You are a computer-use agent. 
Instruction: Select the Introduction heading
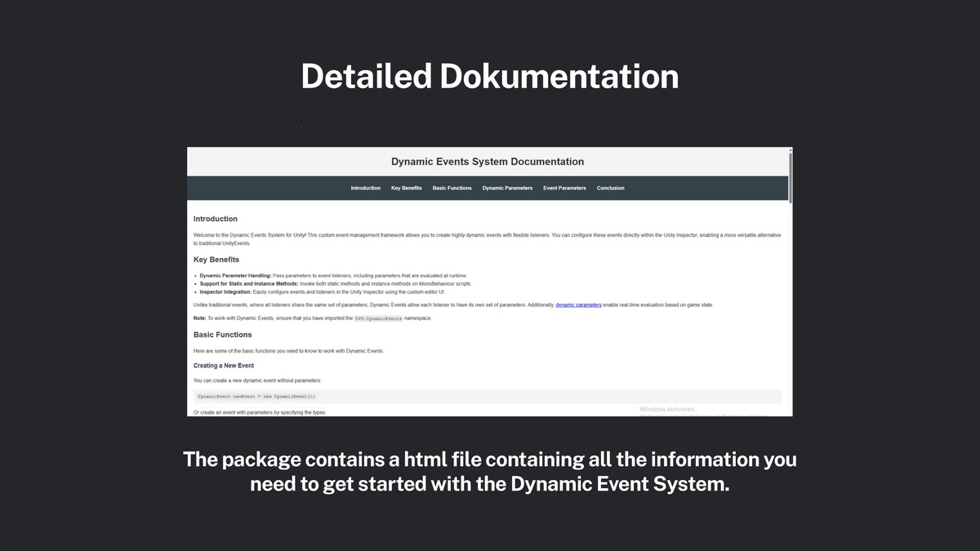pyautogui.click(x=215, y=219)
